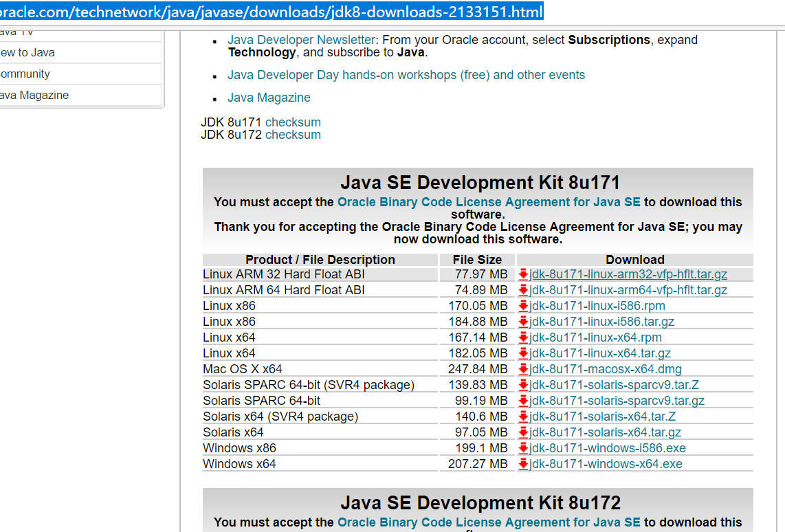Click the red arrow icon beside jdk-8u171-windows-i586.exe
Image resolution: width=785 pixels, height=532 pixels.
coord(523,448)
